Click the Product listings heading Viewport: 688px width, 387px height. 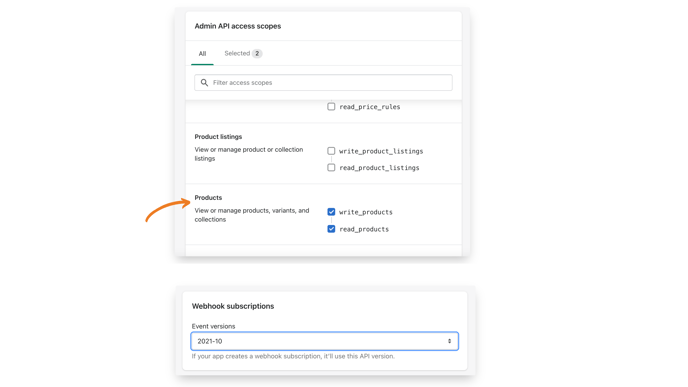pyautogui.click(x=218, y=136)
